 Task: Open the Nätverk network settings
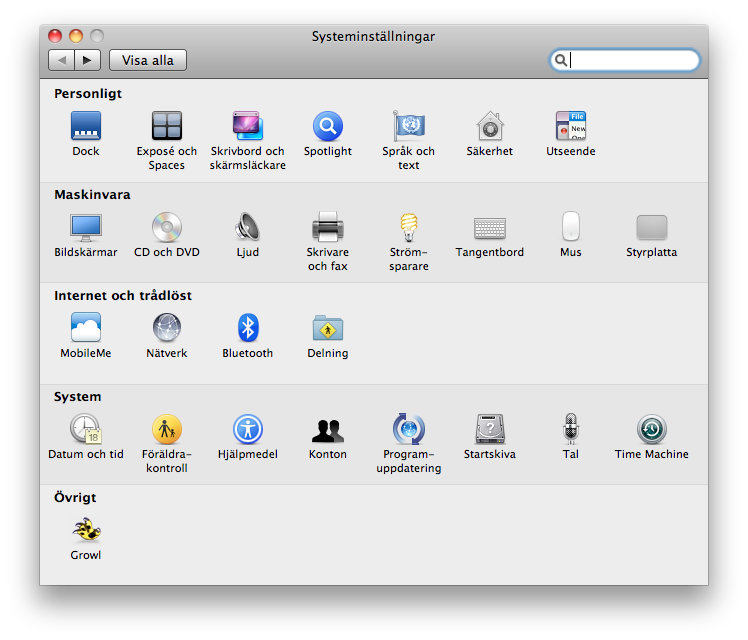(167, 329)
